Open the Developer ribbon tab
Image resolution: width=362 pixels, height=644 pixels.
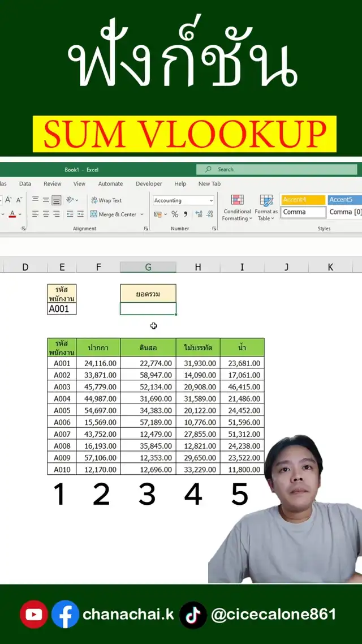[x=149, y=184]
